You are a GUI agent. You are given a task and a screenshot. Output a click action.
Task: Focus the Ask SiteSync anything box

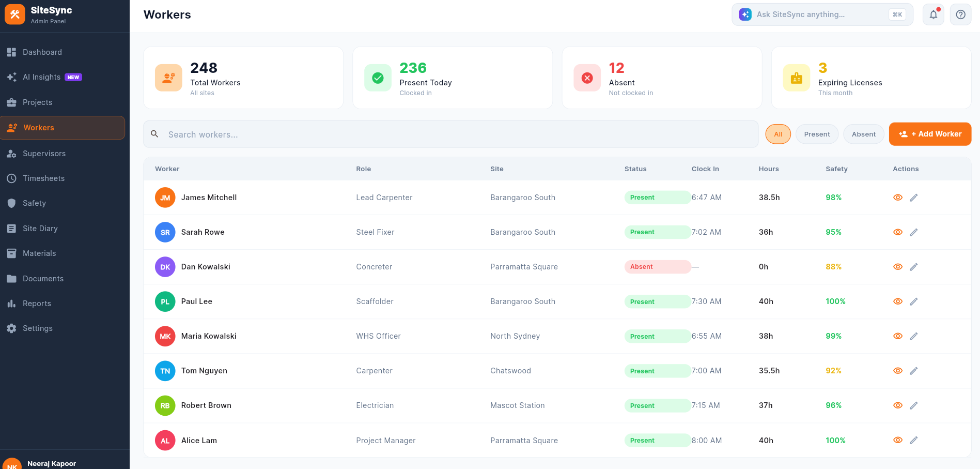coord(822,14)
